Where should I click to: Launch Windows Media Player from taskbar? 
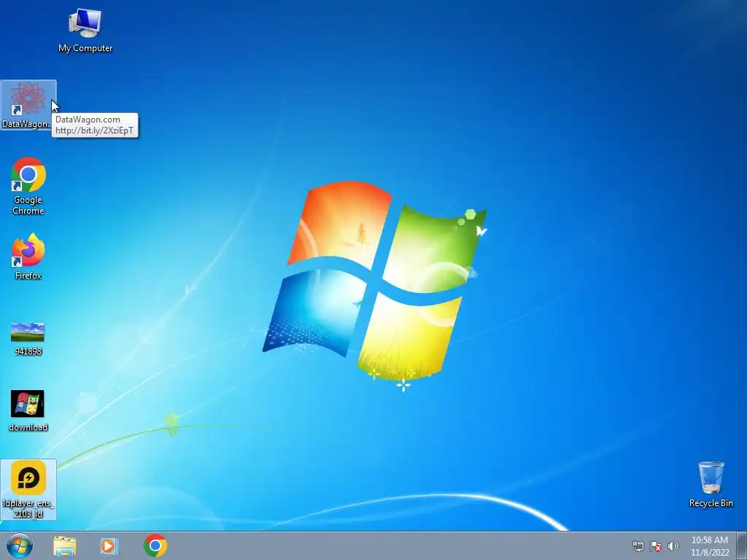point(109,545)
